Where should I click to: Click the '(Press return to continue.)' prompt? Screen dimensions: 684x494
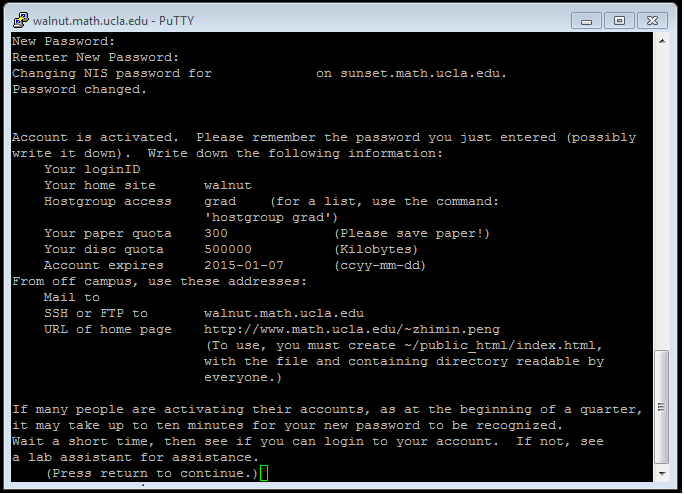coord(152,473)
